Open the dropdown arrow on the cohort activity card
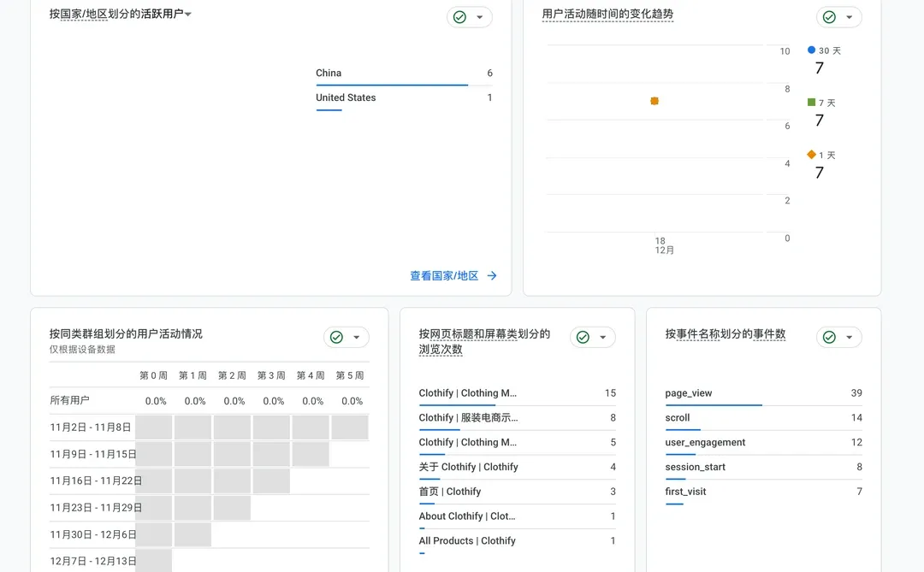 (357, 337)
